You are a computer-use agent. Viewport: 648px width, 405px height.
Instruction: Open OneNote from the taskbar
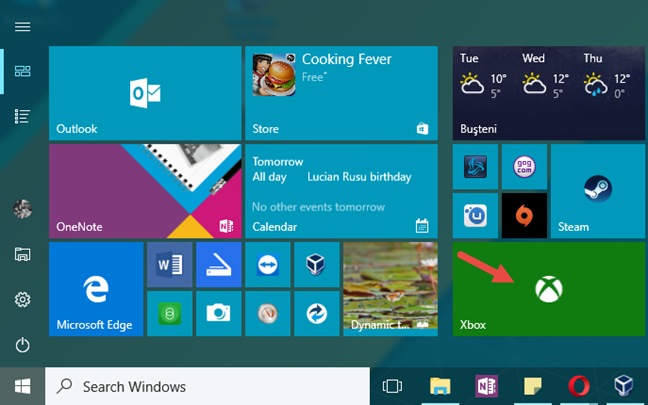coord(486,386)
